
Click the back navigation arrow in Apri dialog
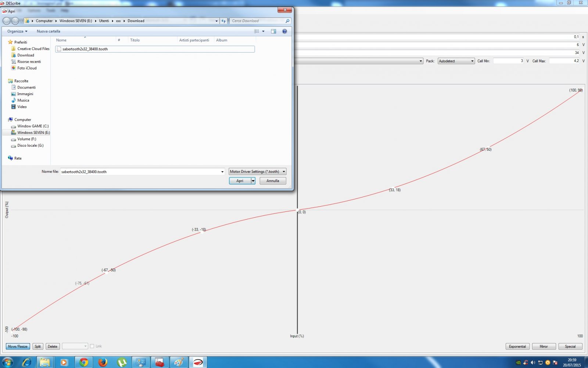6,21
